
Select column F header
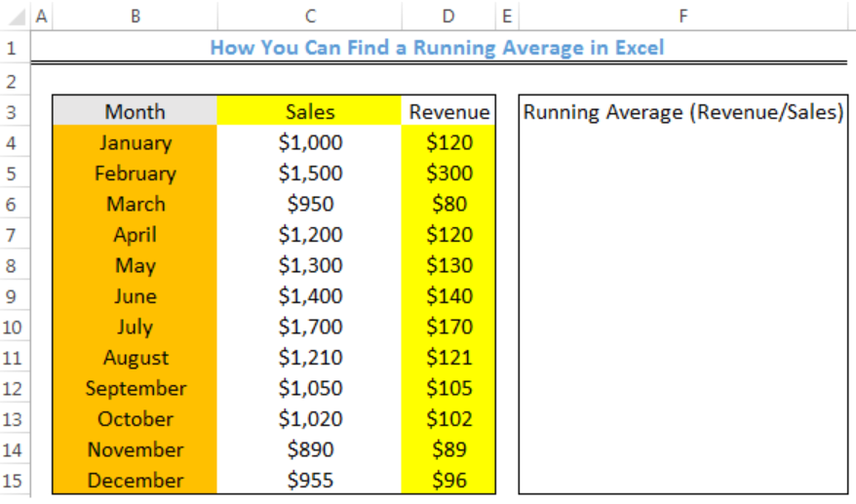pyautogui.click(x=682, y=16)
